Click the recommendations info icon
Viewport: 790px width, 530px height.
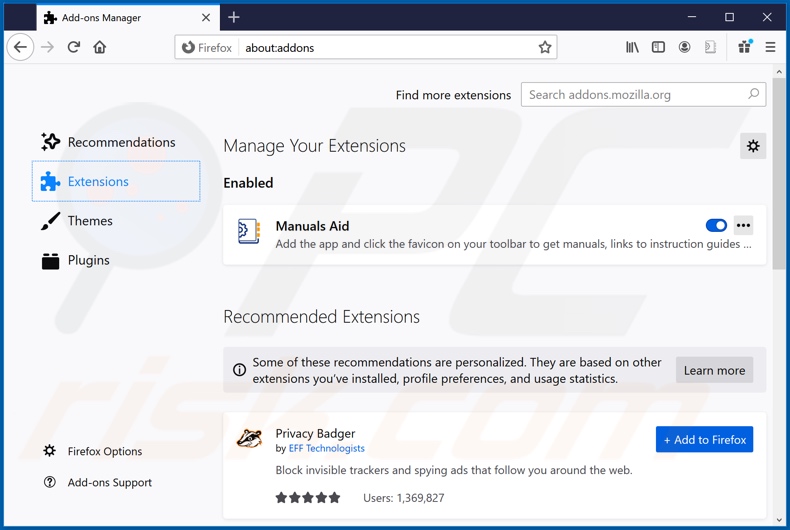[239, 370]
